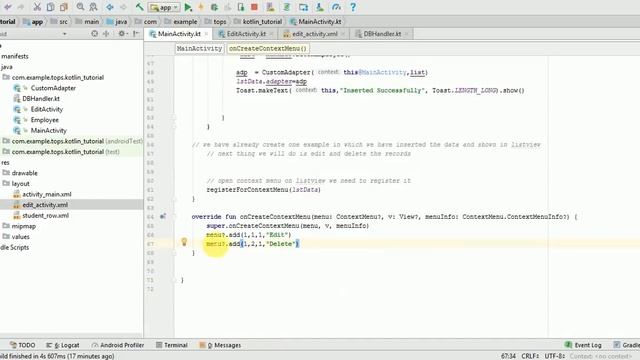This screenshot has height=360, width=640.
Task: Open the Event Log
Action: click(x=583, y=345)
